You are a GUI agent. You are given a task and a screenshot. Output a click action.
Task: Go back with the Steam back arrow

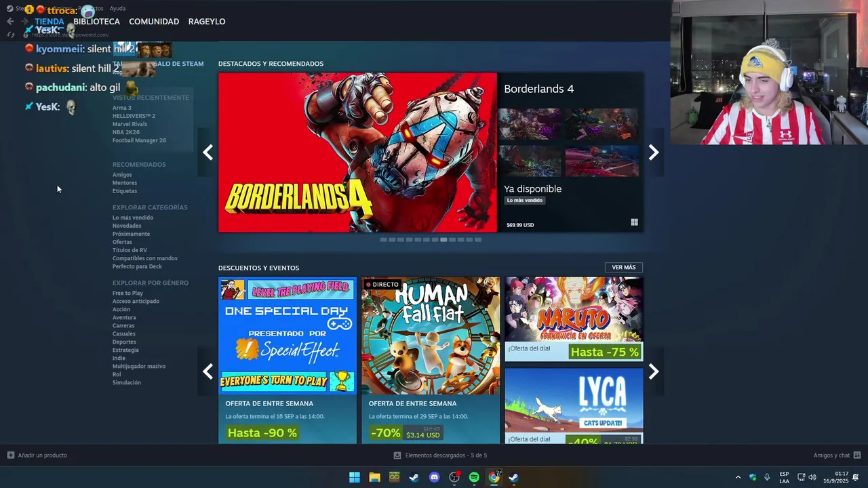(x=10, y=22)
